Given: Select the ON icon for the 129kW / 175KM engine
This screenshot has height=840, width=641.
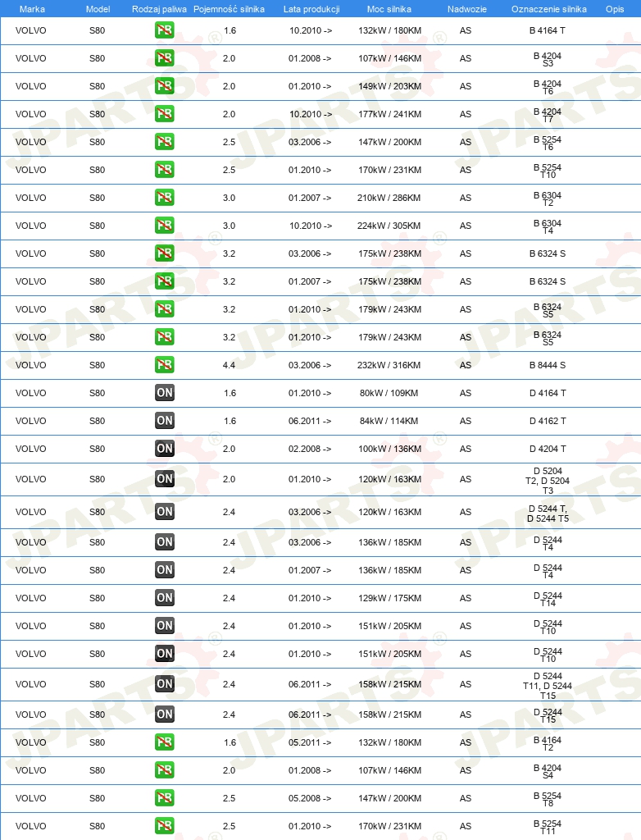Looking at the screenshot, I should coord(165,598).
